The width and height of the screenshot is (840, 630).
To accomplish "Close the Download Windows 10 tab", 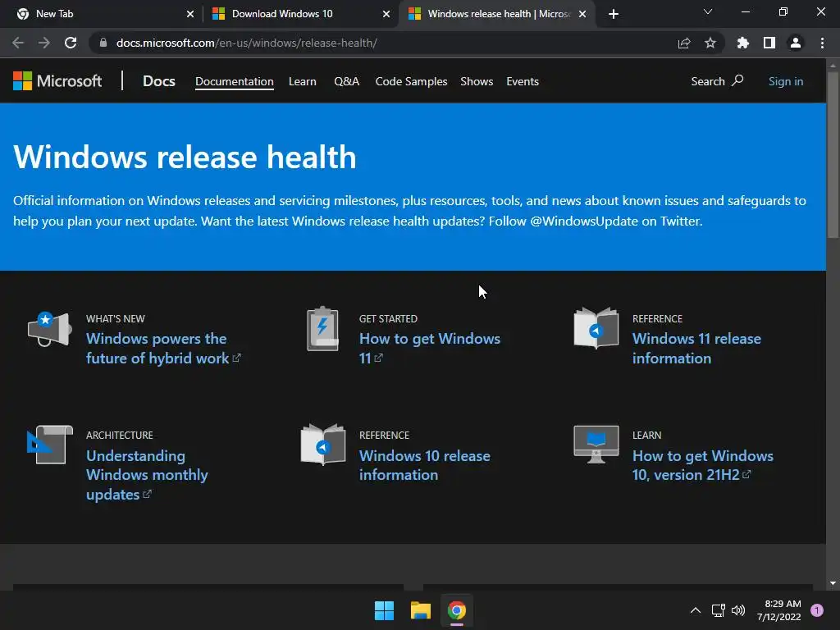I will click(386, 14).
